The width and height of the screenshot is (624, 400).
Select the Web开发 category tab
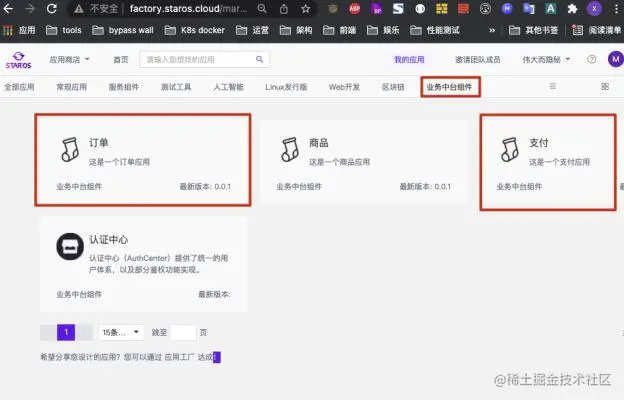click(x=344, y=87)
